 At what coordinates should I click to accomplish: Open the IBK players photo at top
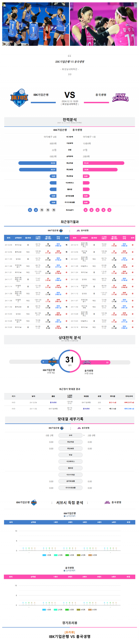[35, 24]
